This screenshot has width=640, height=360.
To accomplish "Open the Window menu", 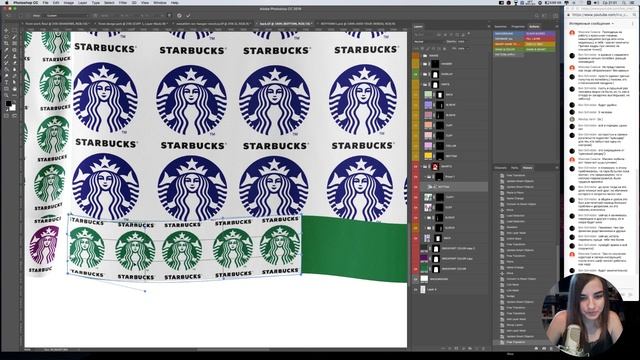I will (160, 2).
